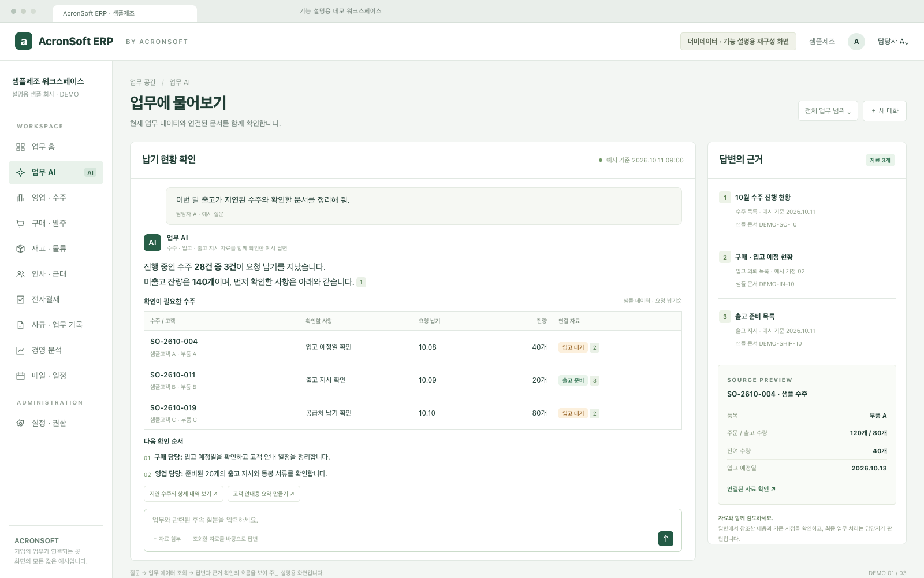The height and width of the screenshot is (578, 924).
Task: Click the 자료 3개 badge
Action: click(x=880, y=160)
